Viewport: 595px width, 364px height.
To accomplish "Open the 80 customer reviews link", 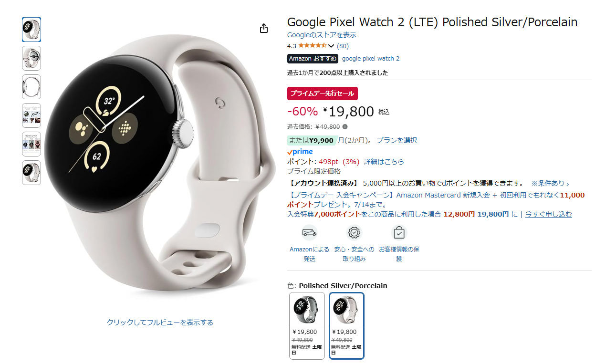I will pyautogui.click(x=343, y=46).
